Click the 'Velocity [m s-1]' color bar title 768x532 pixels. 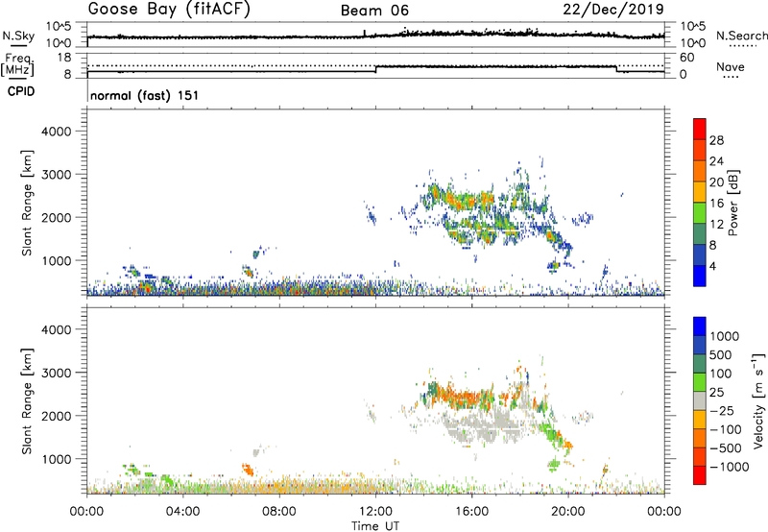click(759, 400)
